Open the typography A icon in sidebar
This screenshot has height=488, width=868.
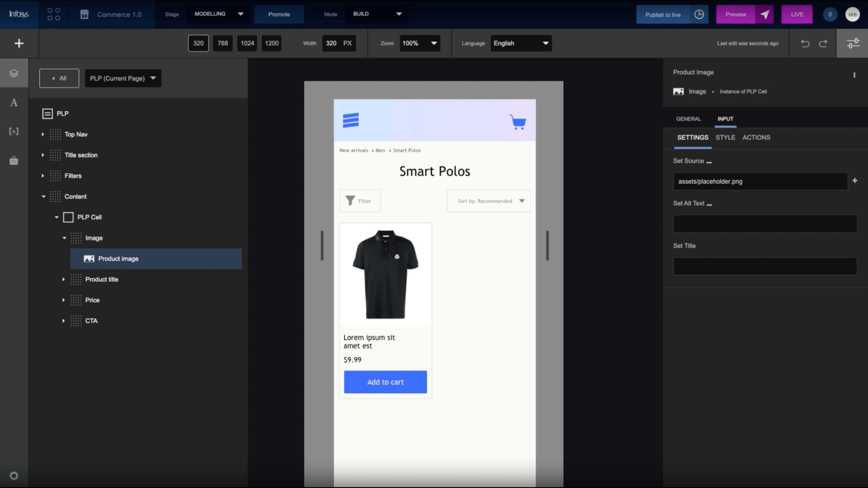(14, 102)
